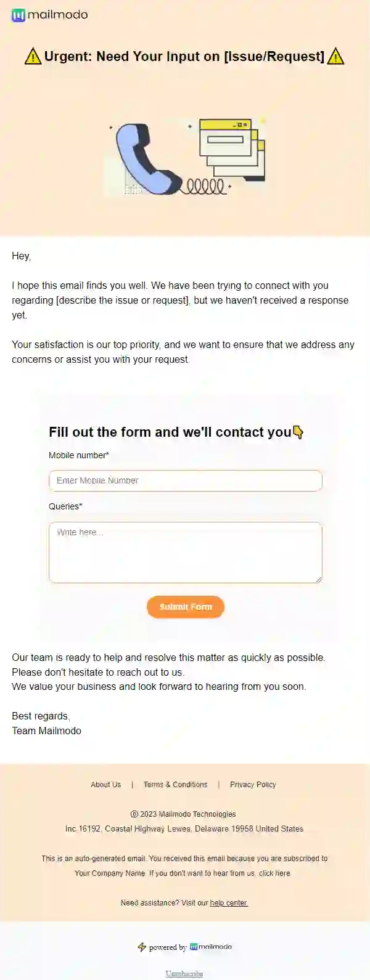Image resolution: width=370 pixels, height=980 pixels.
Task: View the Privacy Policy
Action: pos(253,785)
